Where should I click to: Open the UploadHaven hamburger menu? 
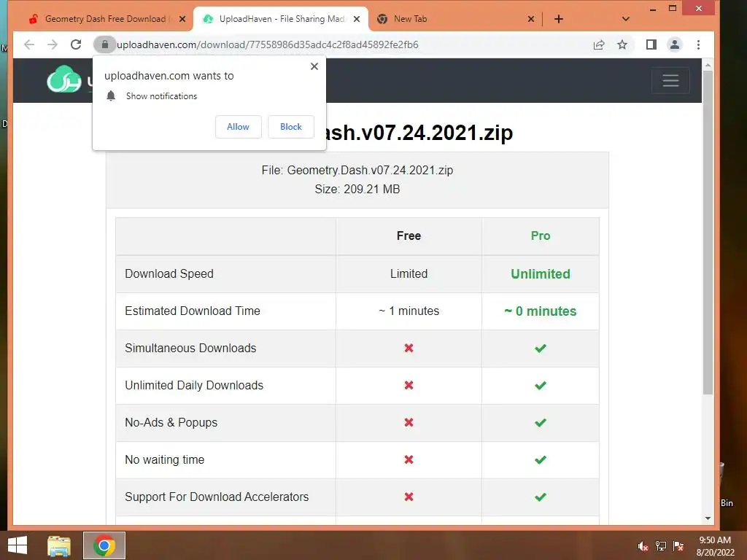coord(670,80)
